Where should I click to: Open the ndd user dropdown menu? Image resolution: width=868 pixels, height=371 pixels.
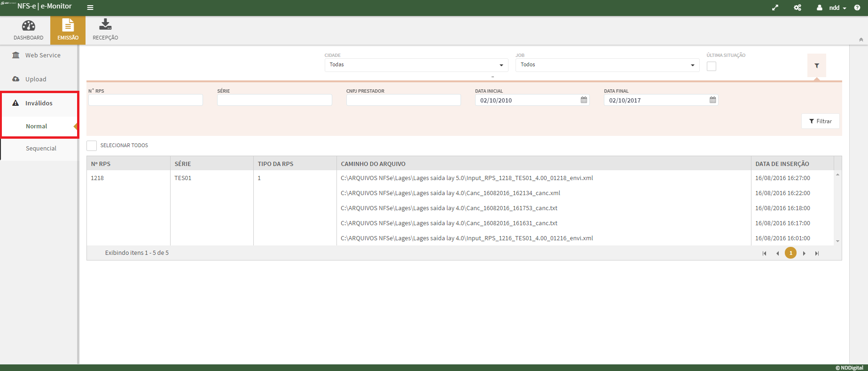[x=834, y=8]
